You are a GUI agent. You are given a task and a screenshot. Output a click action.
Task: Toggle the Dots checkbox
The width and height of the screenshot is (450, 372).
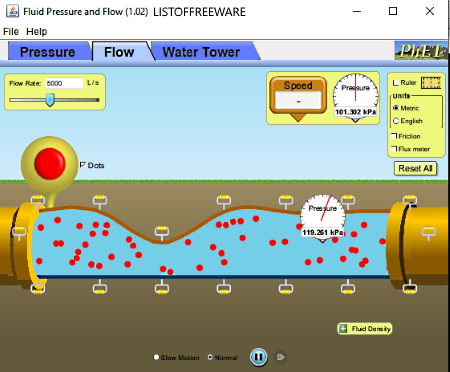[x=83, y=165]
